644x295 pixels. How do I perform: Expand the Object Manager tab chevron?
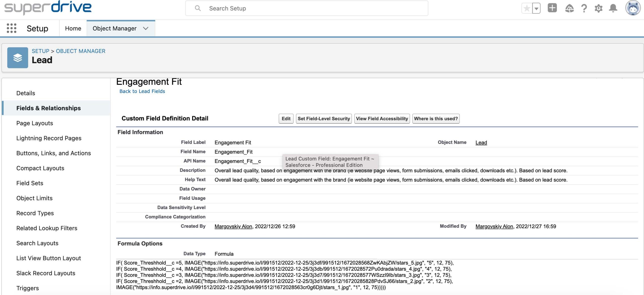(145, 28)
